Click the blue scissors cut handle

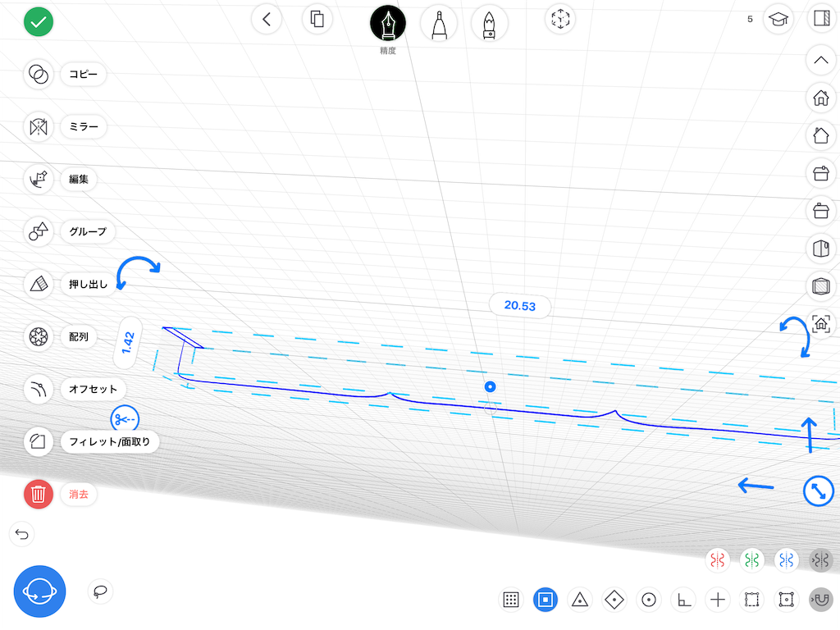[x=125, y=419]
